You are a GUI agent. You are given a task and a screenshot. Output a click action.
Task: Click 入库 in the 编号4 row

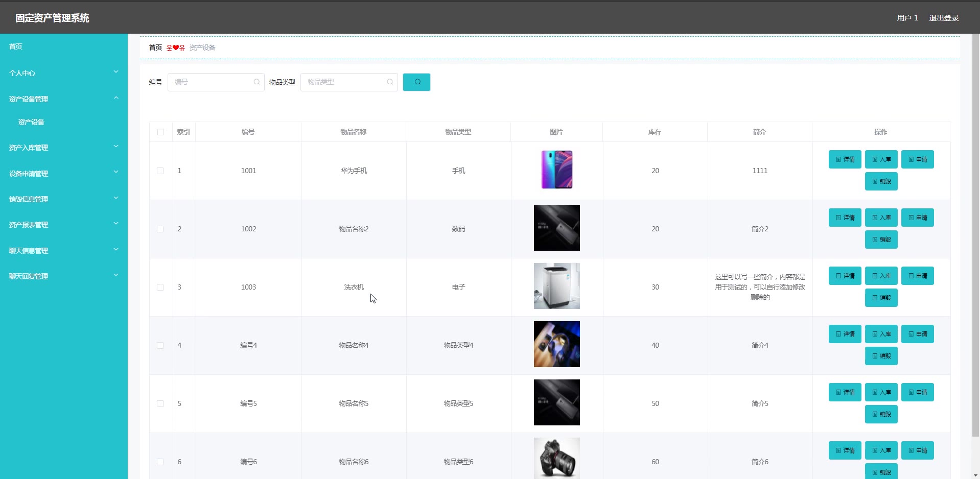point(881,334)
